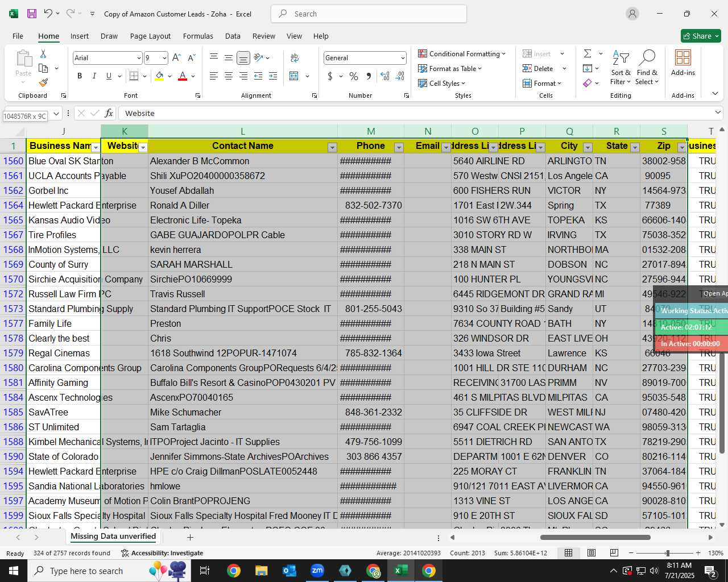The width and height of the screenshot is (728, 582).
Task: Click the Merge and Center icon
Action: [x=294, y=76]
